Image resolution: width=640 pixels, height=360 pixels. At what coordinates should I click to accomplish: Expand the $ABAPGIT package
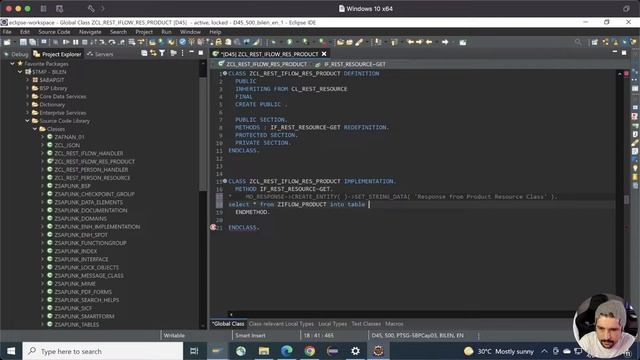pos(27,80)
